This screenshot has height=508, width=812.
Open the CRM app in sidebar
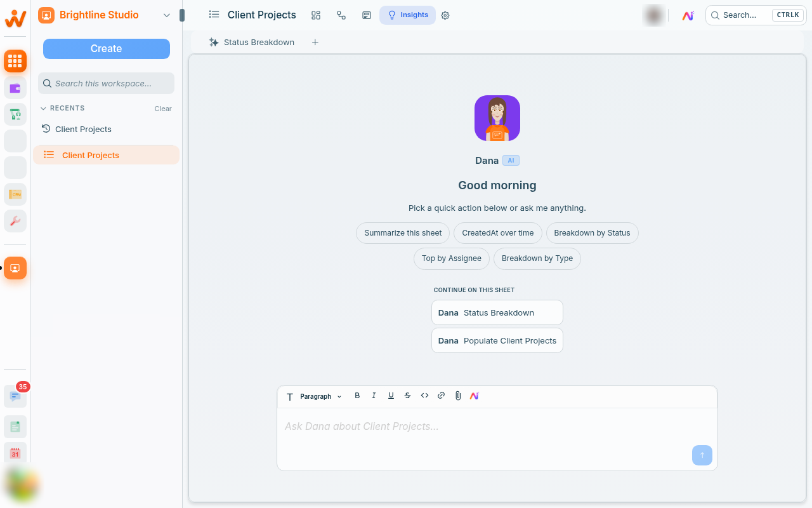15,194
